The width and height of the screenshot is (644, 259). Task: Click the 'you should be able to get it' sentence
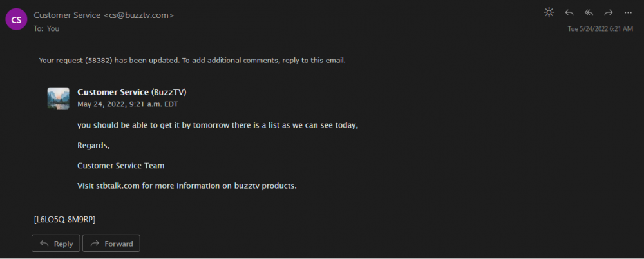pyautogui.click(x=217, y=125)
